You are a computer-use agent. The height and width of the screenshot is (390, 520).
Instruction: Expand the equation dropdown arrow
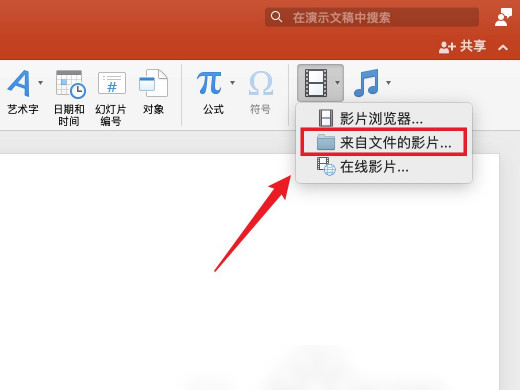pos(232,82)
